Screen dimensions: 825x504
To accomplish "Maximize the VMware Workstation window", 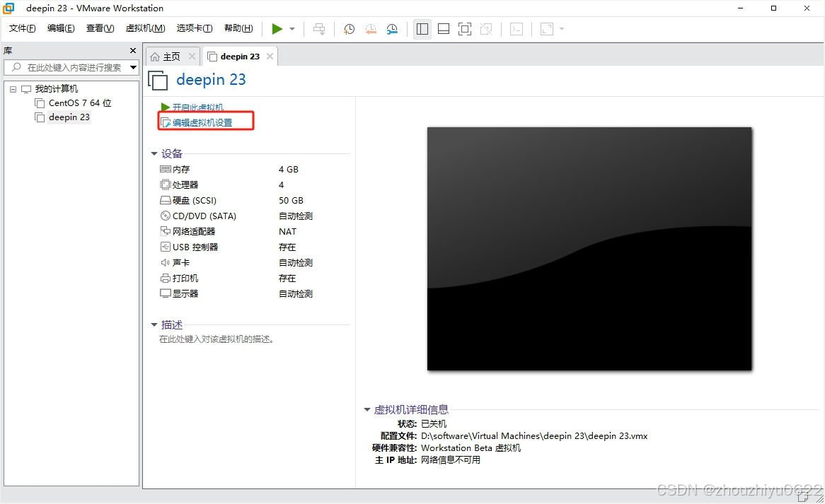I will pyautogui.click(x=773, y=8).
